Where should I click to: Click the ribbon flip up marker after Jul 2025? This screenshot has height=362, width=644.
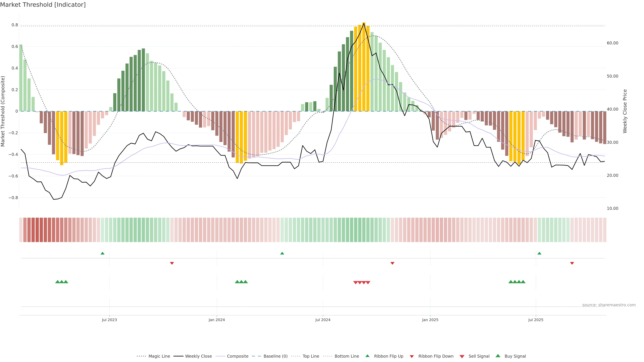(539, 253)
